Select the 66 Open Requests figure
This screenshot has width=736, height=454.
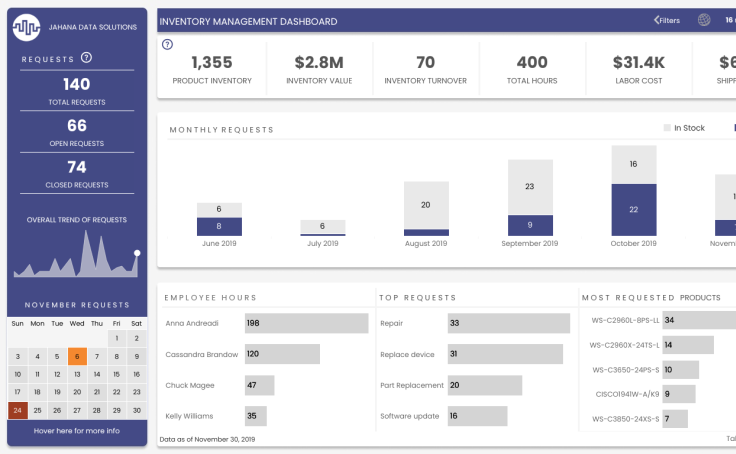tap(77, 126)
